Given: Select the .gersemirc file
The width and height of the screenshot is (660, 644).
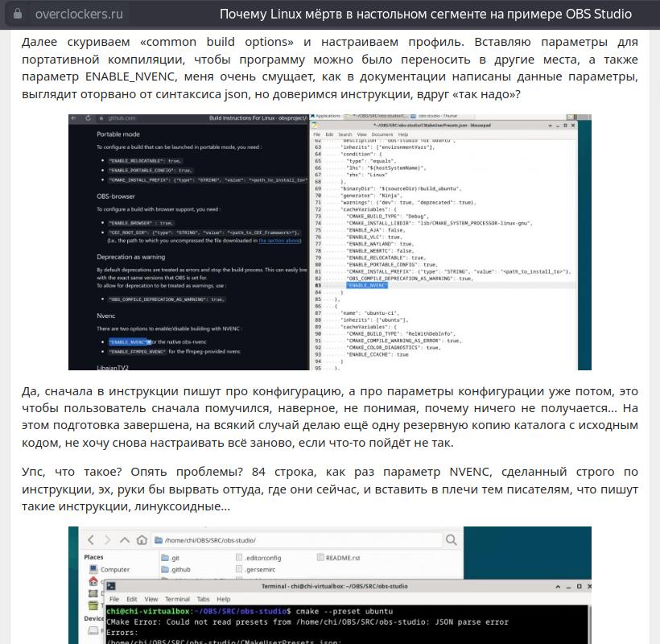Looking at the screenshot, I should (255, 569).
